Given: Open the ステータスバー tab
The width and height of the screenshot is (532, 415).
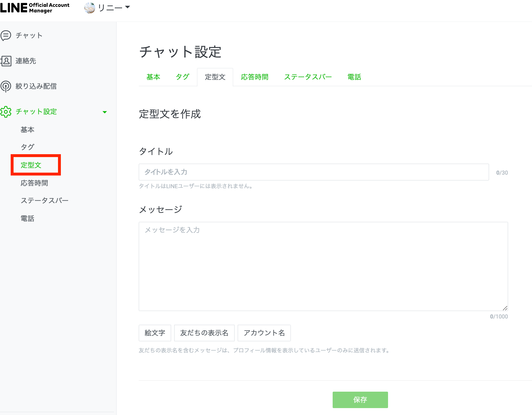Looking at the screenshot, I should click(x=308, y=77).
